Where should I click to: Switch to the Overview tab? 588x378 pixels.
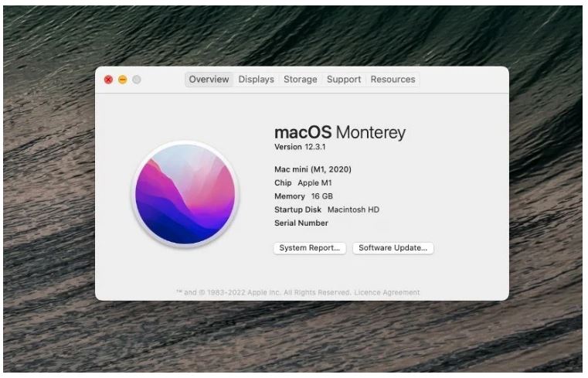[x=209, y=80]
